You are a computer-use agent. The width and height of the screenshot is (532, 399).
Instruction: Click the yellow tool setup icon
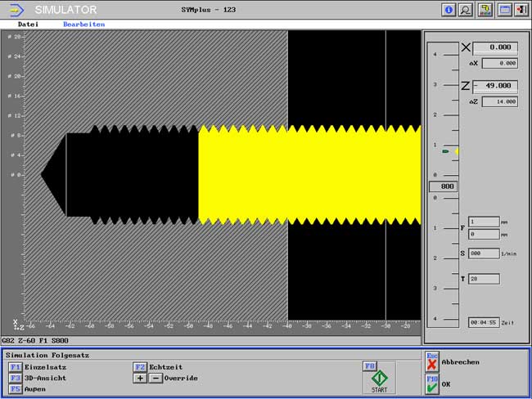point(485,10)
